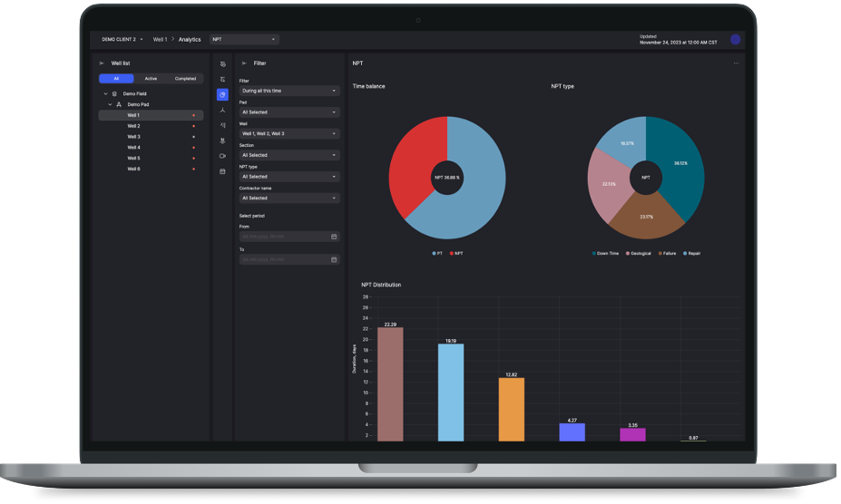Switch to the Active wells tab

(151, 78)
